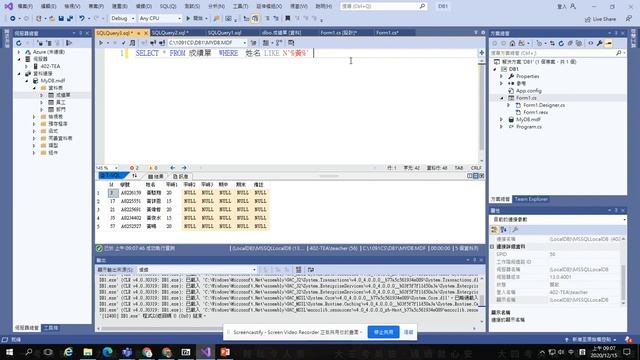Open PowerPoint from Windows taskbar
The width and height of the screenshot is (640, 360).
225,352
